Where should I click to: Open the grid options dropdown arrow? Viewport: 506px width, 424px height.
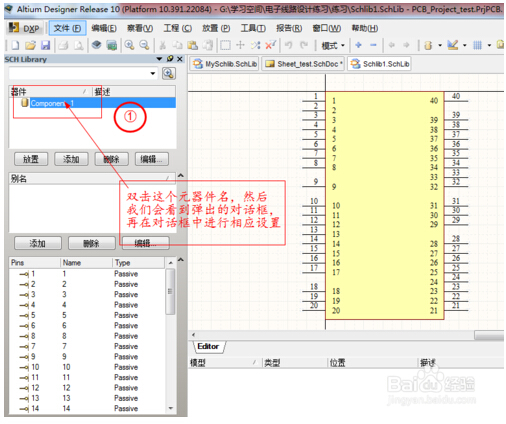[489, 45]
